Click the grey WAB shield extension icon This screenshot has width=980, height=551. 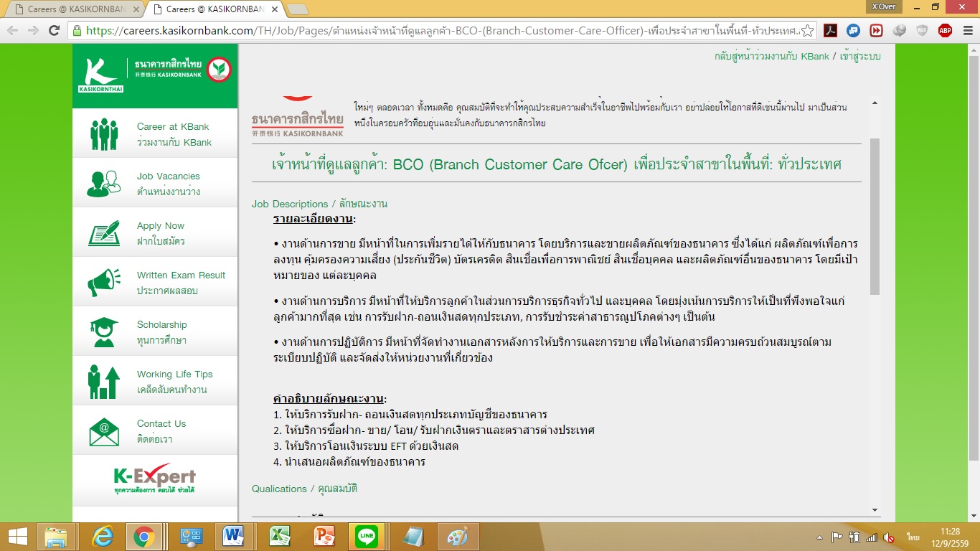click(922, 30)
